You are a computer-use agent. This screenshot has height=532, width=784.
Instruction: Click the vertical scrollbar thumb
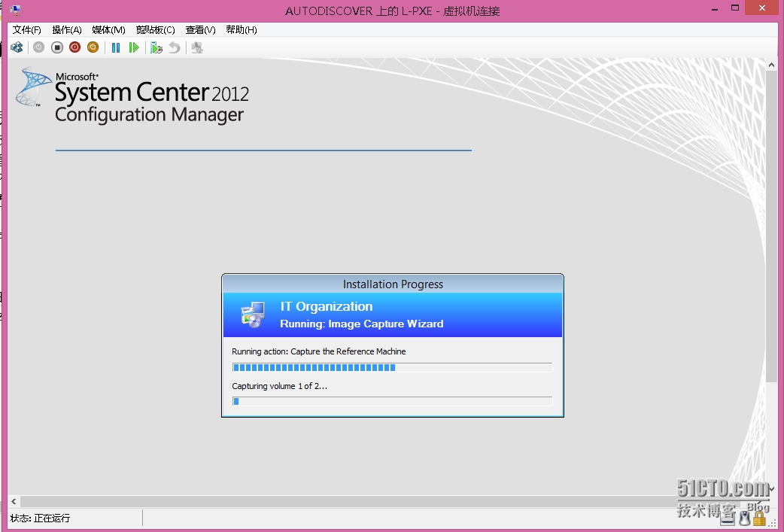point(770,226)
